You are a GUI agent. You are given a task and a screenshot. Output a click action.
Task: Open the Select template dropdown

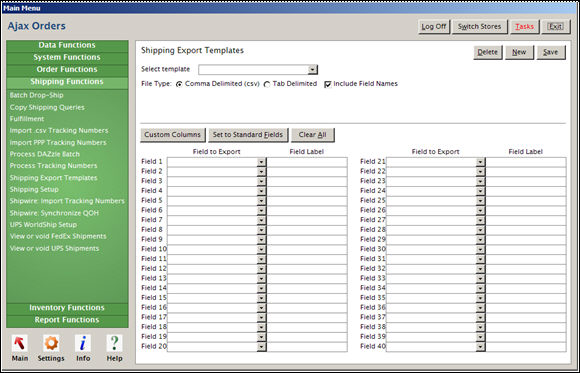tap(313, 70)
